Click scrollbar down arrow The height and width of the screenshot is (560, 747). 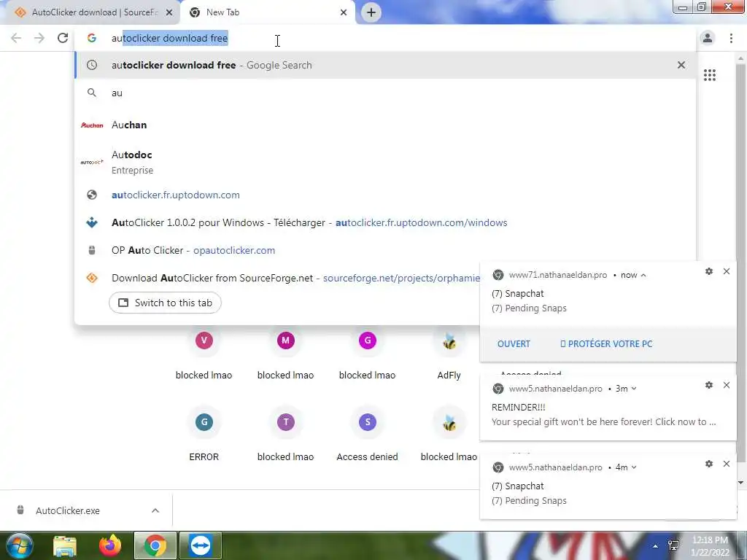coord(740,483)
